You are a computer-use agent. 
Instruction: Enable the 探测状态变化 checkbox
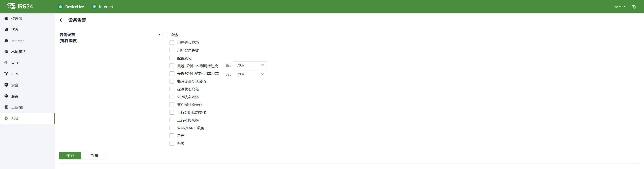pyautogui.click(x=172, y=89)
